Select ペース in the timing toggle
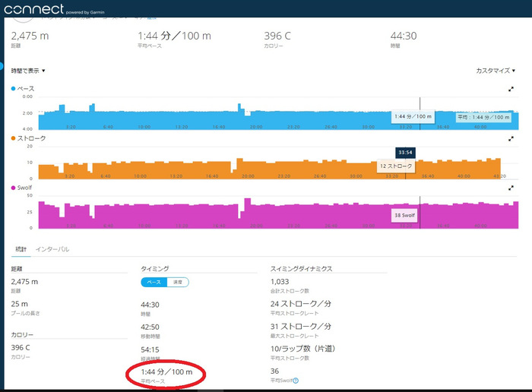532x392 pixels. click(154, 282)
